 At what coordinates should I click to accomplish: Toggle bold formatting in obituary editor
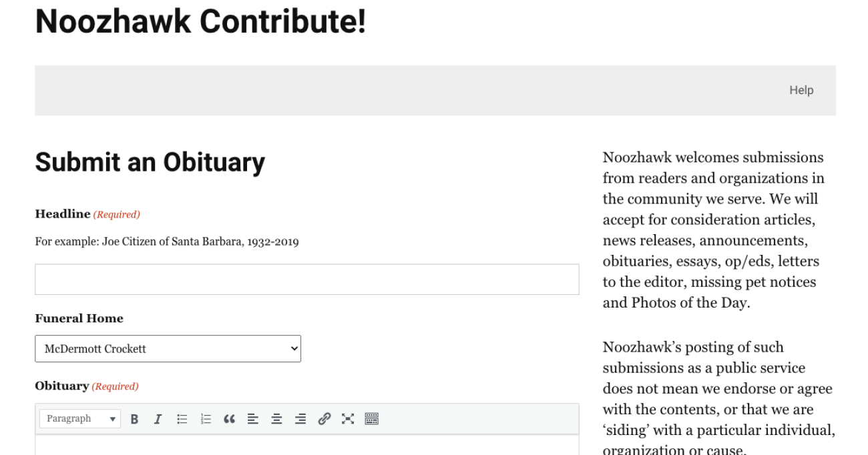pos(134,419)
